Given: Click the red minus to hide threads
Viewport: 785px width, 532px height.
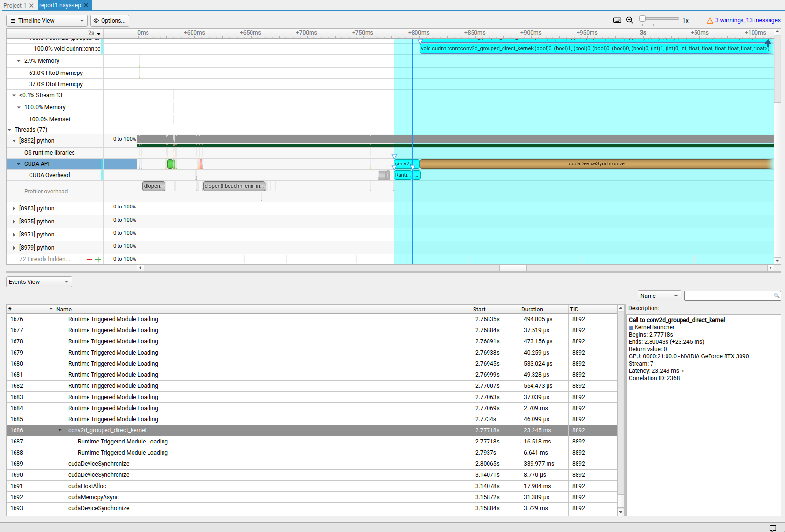Looking at the screenshot, I should pos(89,259).
